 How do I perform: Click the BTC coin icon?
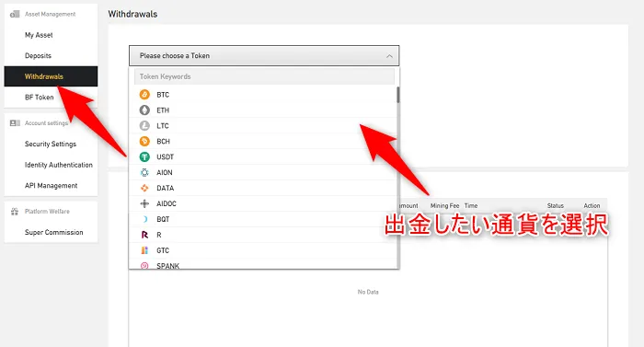coord(144,95)
